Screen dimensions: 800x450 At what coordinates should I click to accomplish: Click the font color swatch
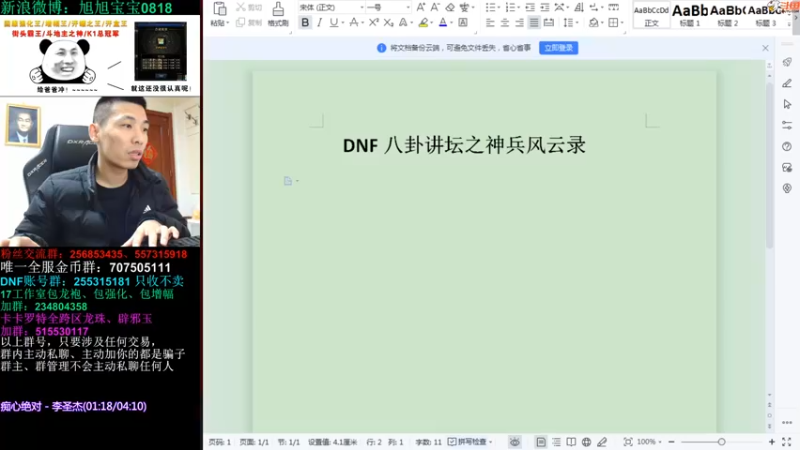tap(443, 22)
